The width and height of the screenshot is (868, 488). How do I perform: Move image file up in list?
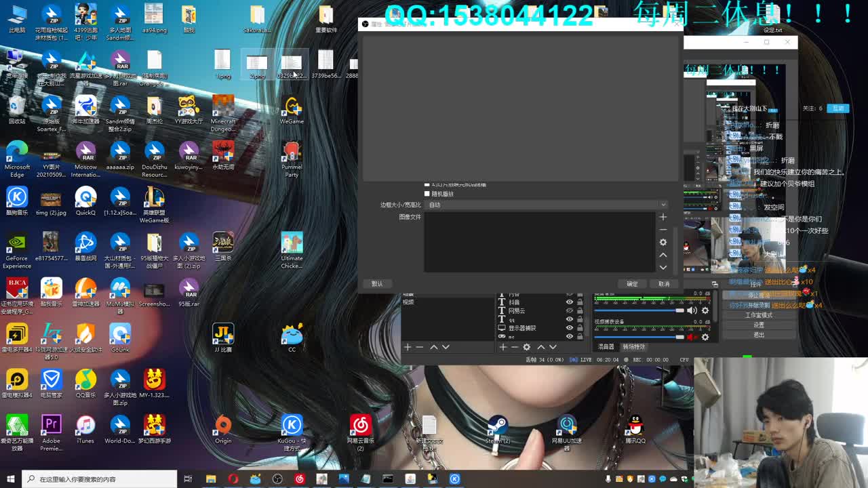[x=663, y=255]
